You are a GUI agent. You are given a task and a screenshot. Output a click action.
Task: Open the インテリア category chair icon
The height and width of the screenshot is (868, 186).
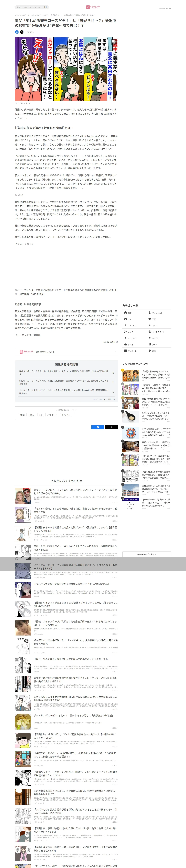[x=126, y=338]
